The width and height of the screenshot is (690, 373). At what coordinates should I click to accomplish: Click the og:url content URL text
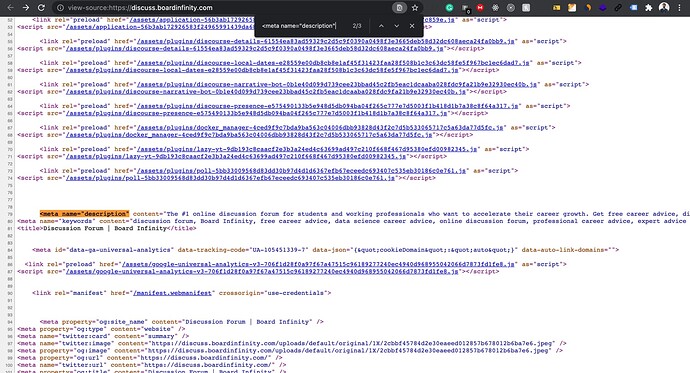pyautogui.click(x=204, y=358)
